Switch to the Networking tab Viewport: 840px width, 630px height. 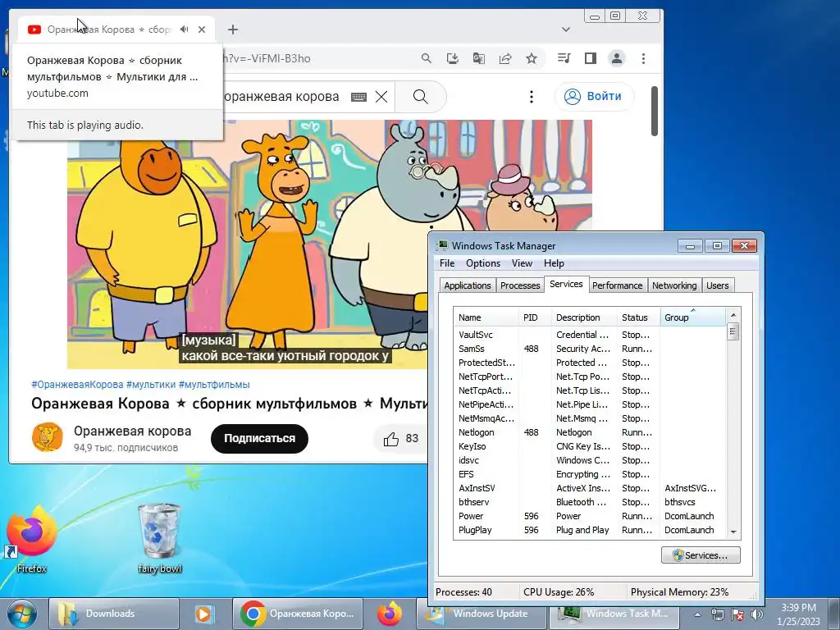(674, 285)
